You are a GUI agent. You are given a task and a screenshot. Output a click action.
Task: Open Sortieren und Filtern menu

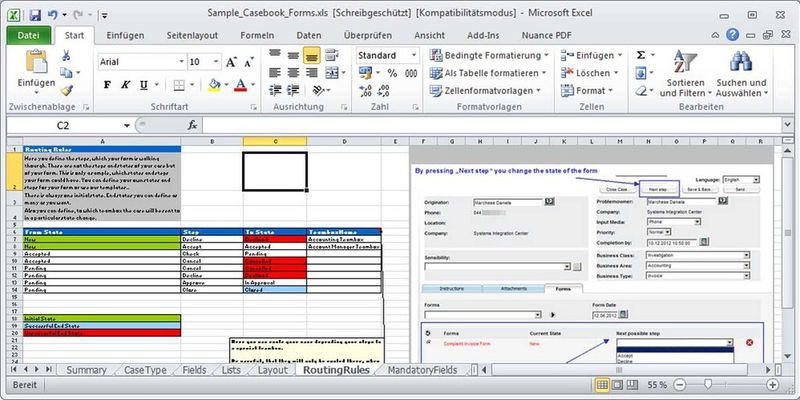pyautogui.click(x=685, y=74)
